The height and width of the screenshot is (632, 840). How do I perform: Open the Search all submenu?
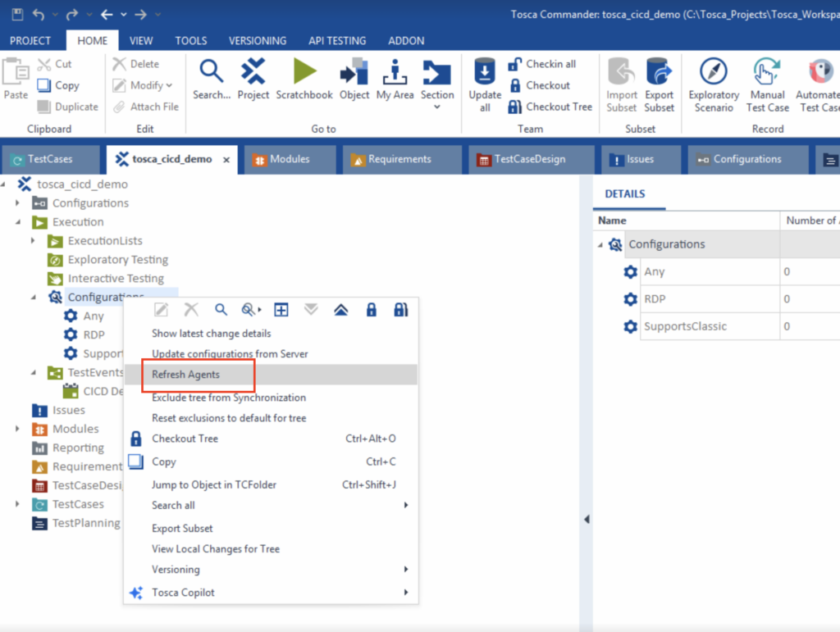point(271,505)
